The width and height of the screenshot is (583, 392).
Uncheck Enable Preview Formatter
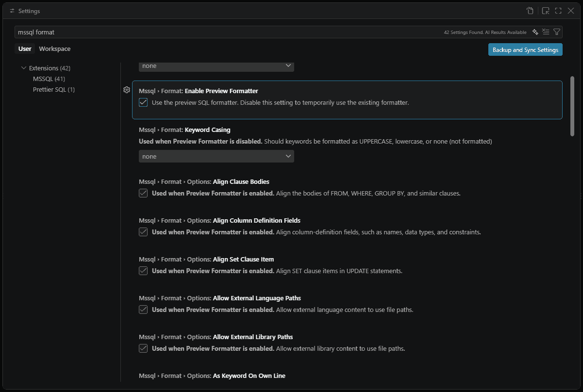(x=143, y=102)
